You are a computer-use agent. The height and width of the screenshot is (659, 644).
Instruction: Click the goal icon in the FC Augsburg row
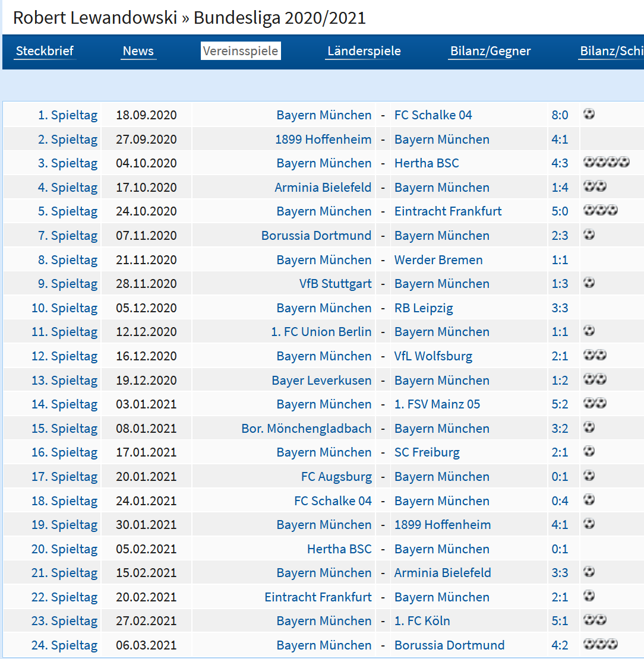[x=589, y=476]
